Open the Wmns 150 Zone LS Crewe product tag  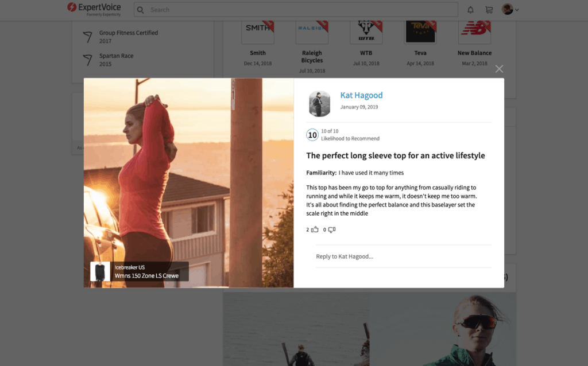point(146,275)
